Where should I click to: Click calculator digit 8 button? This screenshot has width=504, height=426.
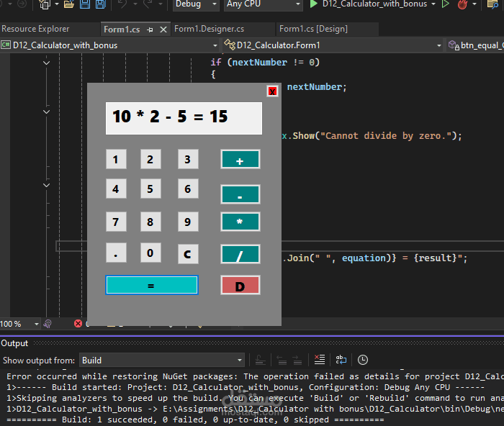pos(150,222)
